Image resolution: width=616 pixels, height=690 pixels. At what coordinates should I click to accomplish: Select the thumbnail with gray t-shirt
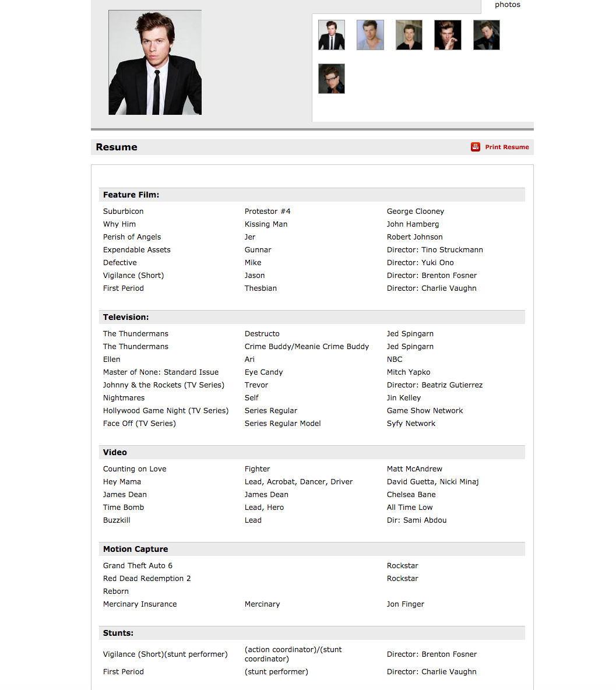[x=370, y=35]
